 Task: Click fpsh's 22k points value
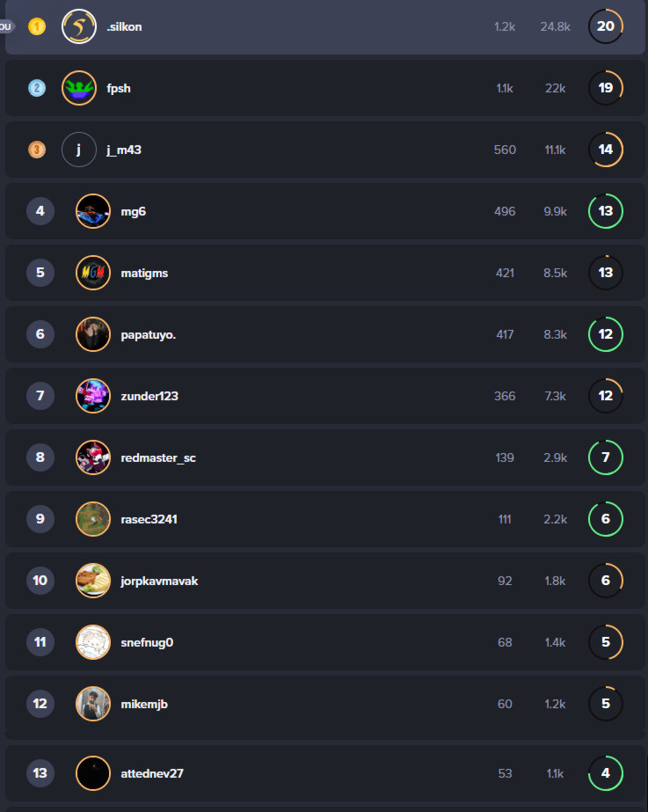point(555,89)
